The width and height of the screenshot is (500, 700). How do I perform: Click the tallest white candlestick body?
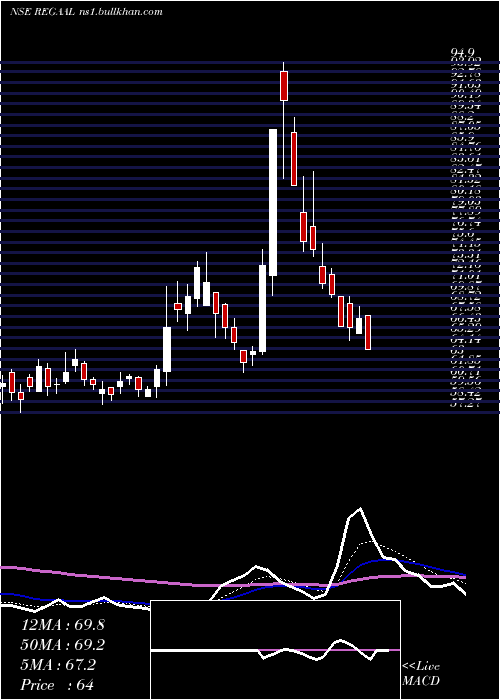click(x=273, y=202)
